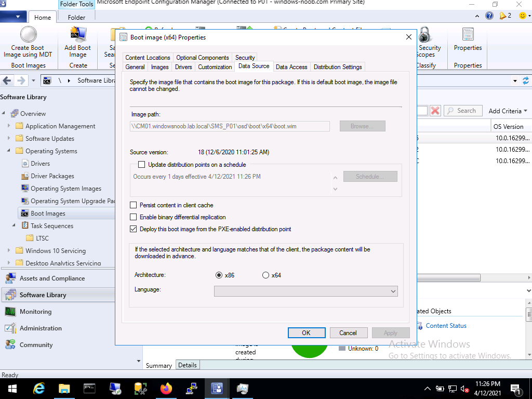Switch to Details tab at bottom

coord(187,365)
